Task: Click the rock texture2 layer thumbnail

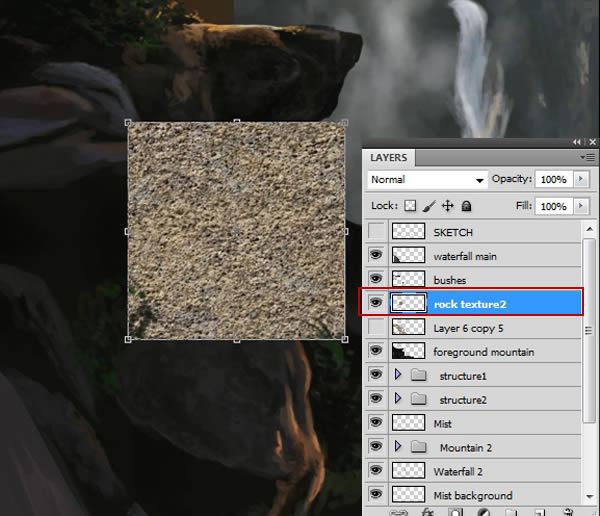Action: (x=408, y=303)
